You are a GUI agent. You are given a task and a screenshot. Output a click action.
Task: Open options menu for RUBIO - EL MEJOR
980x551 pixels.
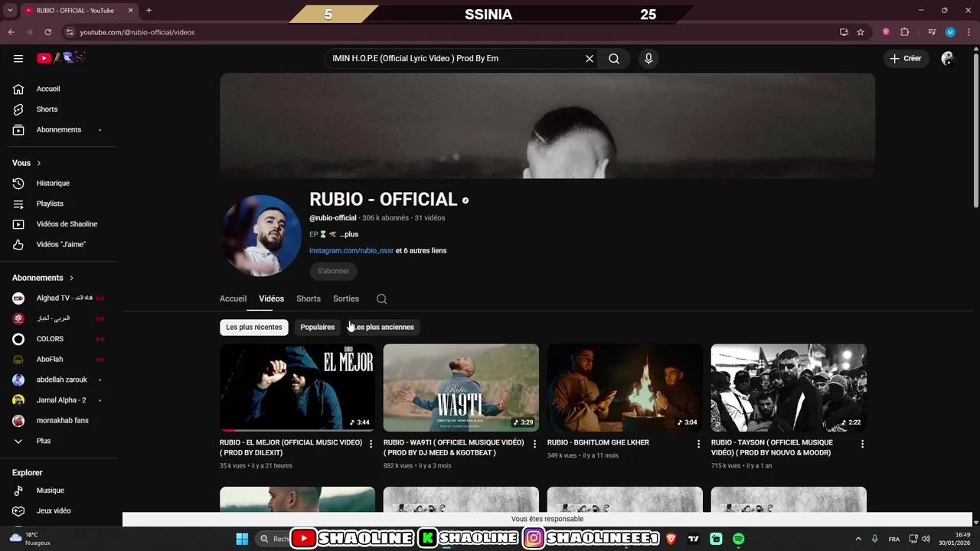[x=371, y=444]
